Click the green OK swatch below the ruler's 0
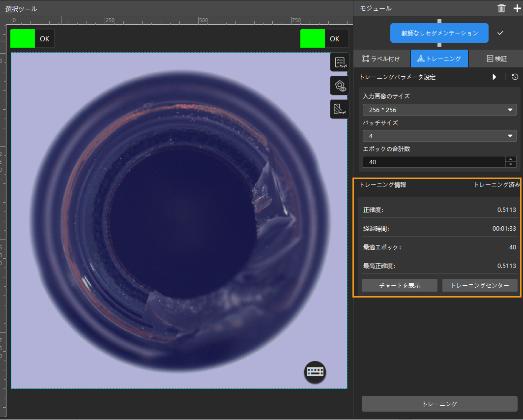This screenshot has height=420, width=523. point(23,39)
